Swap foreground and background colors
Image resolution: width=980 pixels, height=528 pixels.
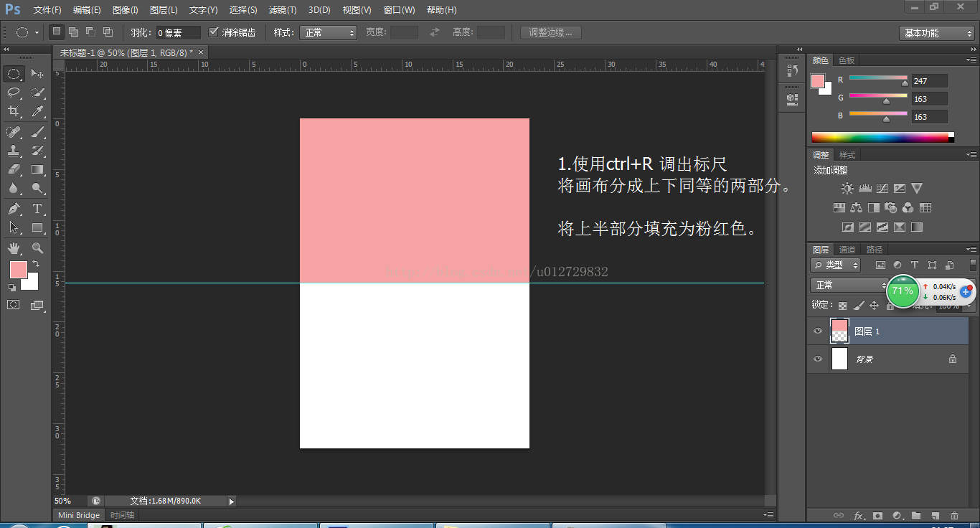pos(36,264)
